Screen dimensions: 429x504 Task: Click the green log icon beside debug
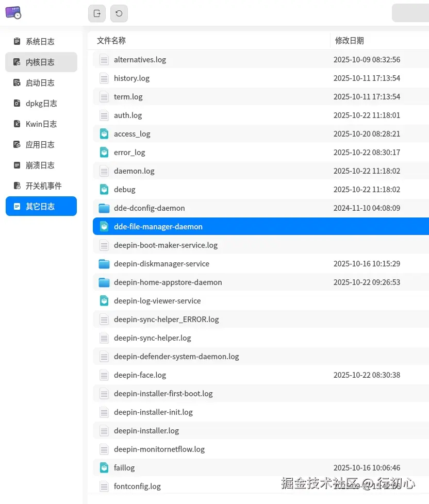tap(104, 189)
